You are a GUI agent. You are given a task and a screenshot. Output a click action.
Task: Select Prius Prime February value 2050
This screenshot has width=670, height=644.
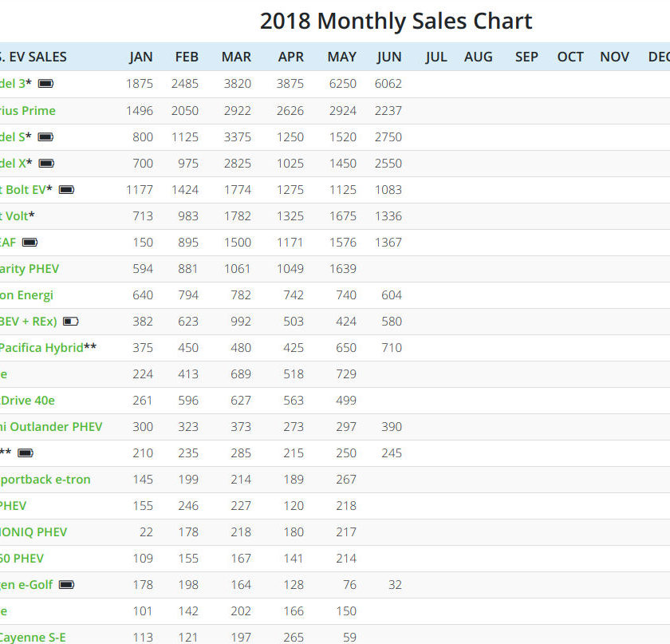[185, 111]
